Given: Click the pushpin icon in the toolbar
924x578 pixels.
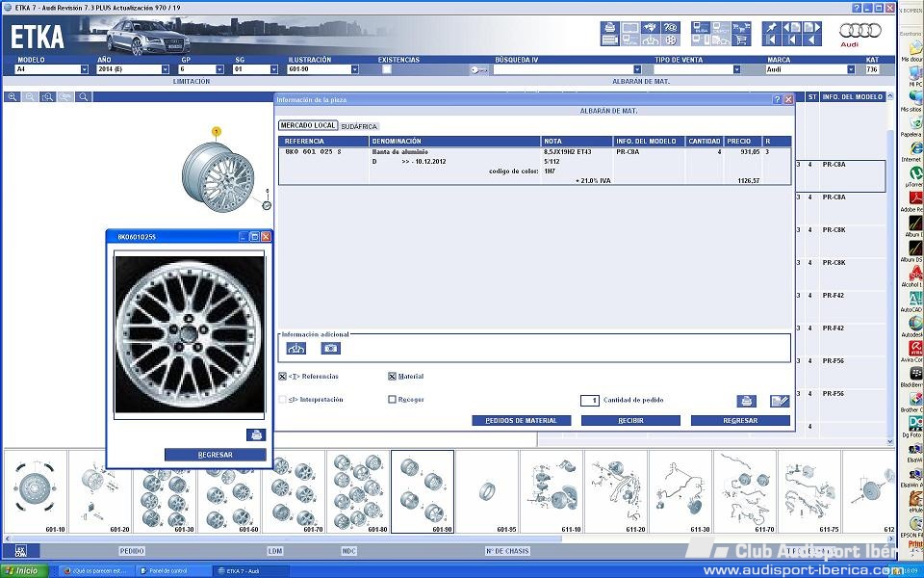Looking at the screenshot, I should click(x=771, y=27).
